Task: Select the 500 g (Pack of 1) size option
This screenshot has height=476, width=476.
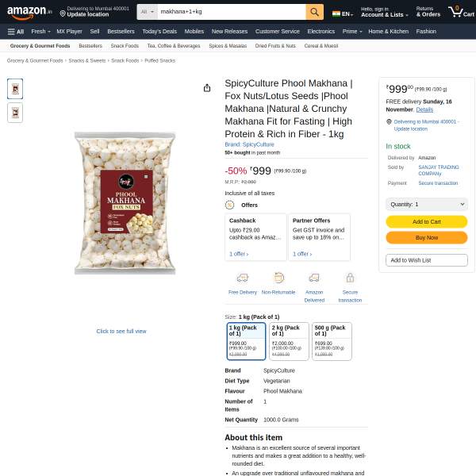Action: pyautogui.click(x=332, y=341)
